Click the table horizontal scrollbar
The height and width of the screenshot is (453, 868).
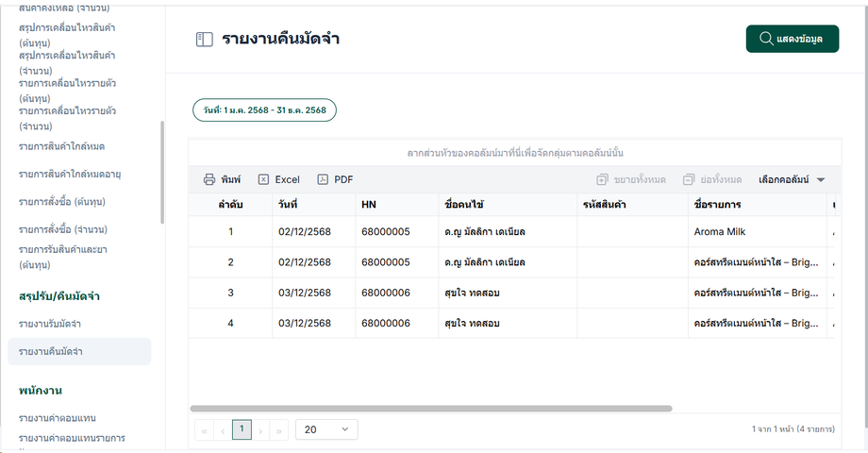(x=431, y=409)
